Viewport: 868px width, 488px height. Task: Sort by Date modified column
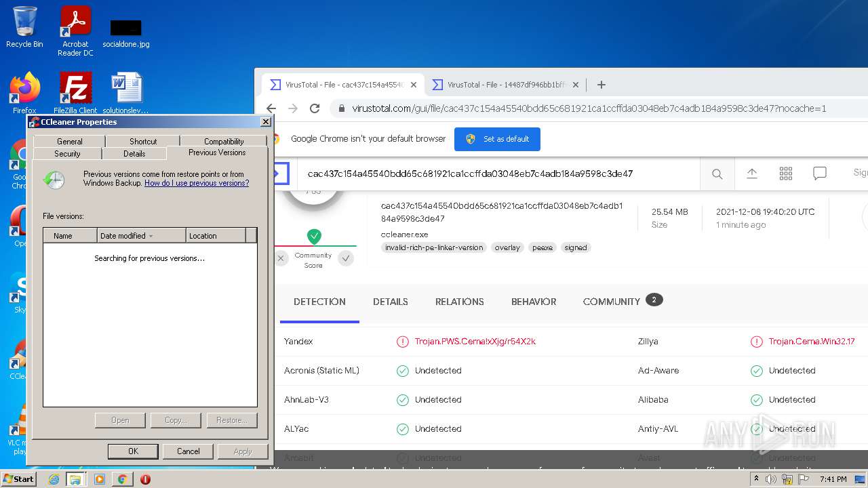pos(141,235)
